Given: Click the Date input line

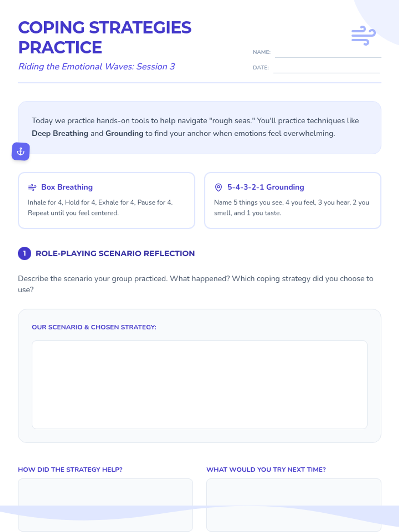Looking at the screenshot, I should 326,68.
